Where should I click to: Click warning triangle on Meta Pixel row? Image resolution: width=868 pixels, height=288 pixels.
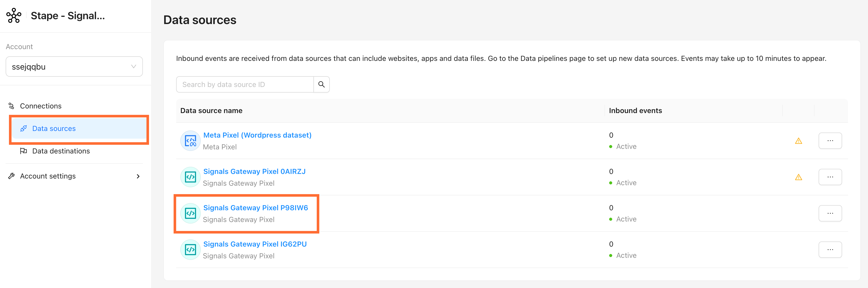798,141
